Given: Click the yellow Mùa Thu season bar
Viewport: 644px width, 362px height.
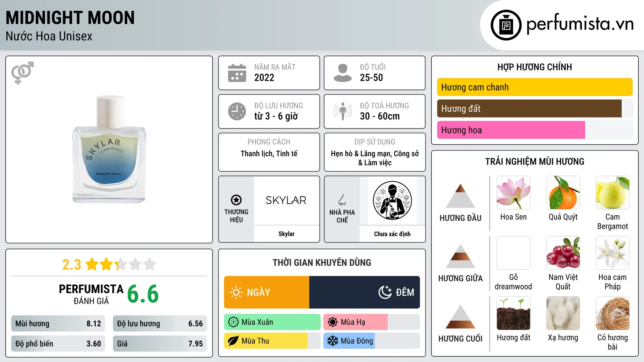Looking at the screenshot, I should click(266, 341).
